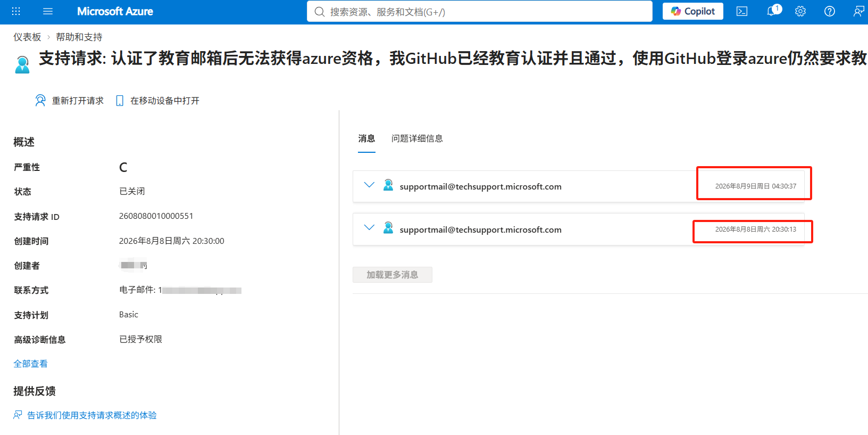868x435 pixels.
Task: Click status value 已关闭
Action: pyautogui.click(x=132, y=191)
